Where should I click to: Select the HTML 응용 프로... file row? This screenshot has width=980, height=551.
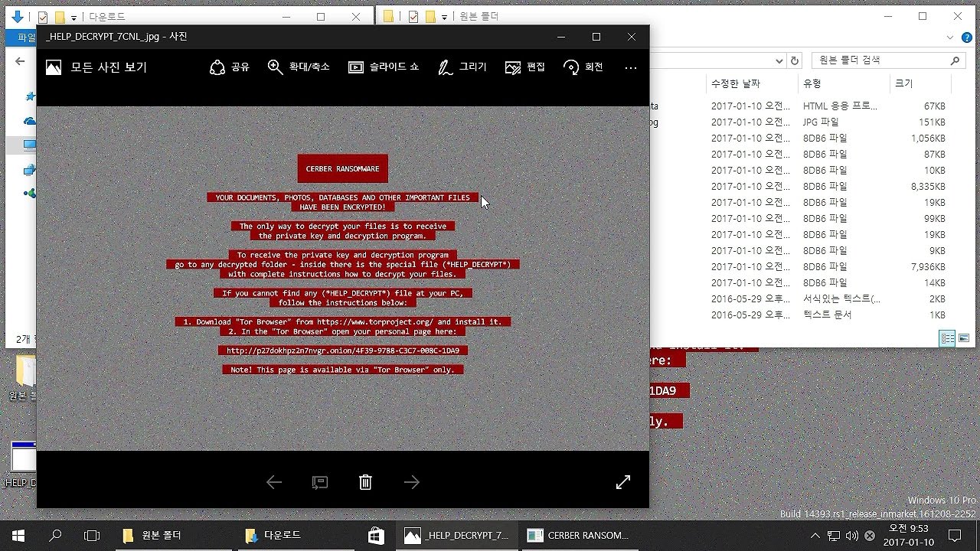(800, 106)
